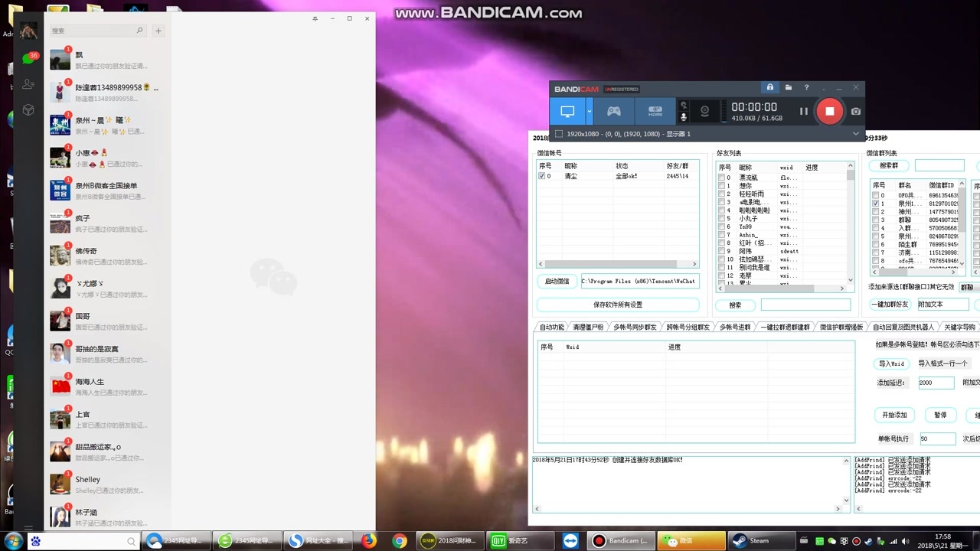Click 导入Wxid button
980x551 pixels.
click(891, 364)
